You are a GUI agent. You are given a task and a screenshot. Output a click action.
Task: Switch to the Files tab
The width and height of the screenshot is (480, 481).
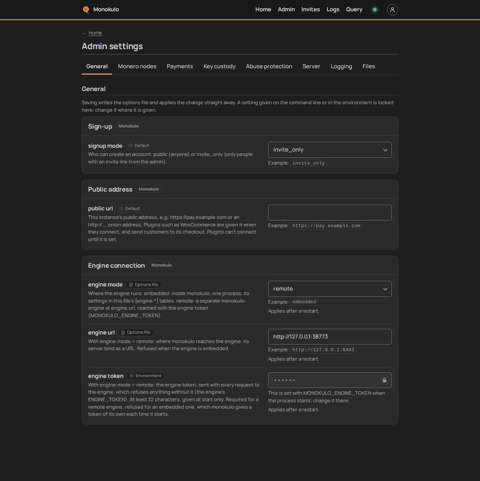tap(369, 66)
